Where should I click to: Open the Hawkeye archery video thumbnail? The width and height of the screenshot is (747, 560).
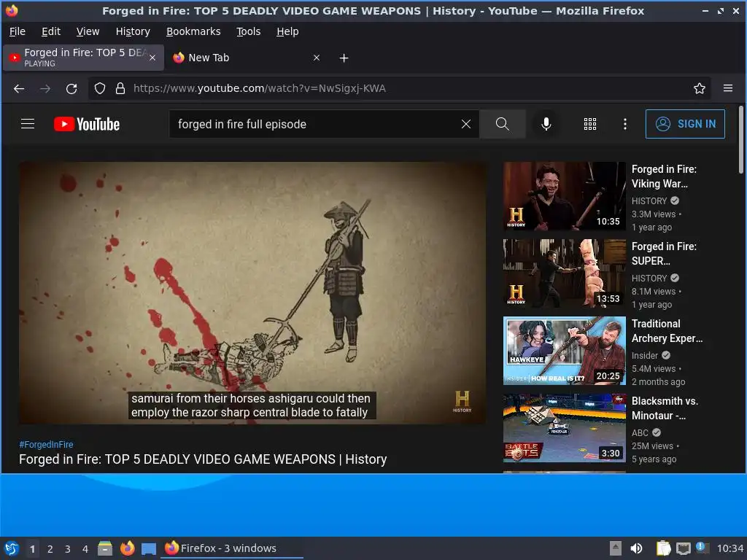(565, 351)
